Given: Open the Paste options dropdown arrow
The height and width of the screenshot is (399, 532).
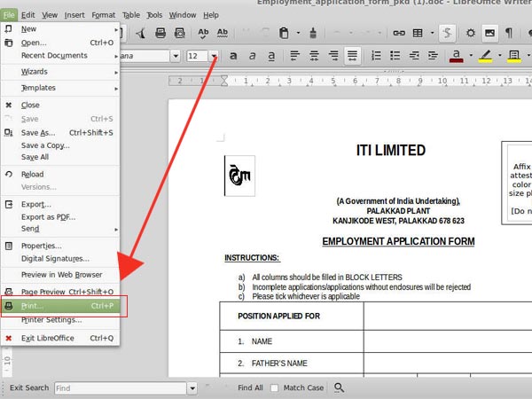Looking at the screenshot, I should pyautogui.click(x=298, y=33).
